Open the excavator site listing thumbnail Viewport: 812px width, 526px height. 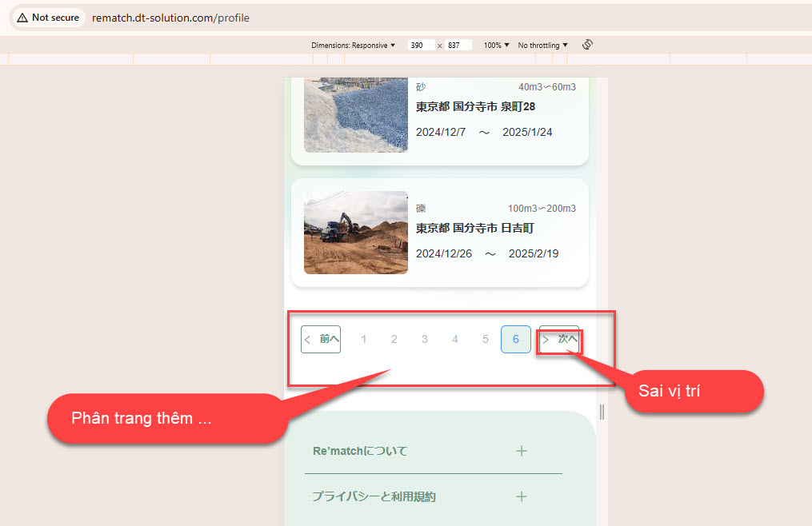coord(356,233)
